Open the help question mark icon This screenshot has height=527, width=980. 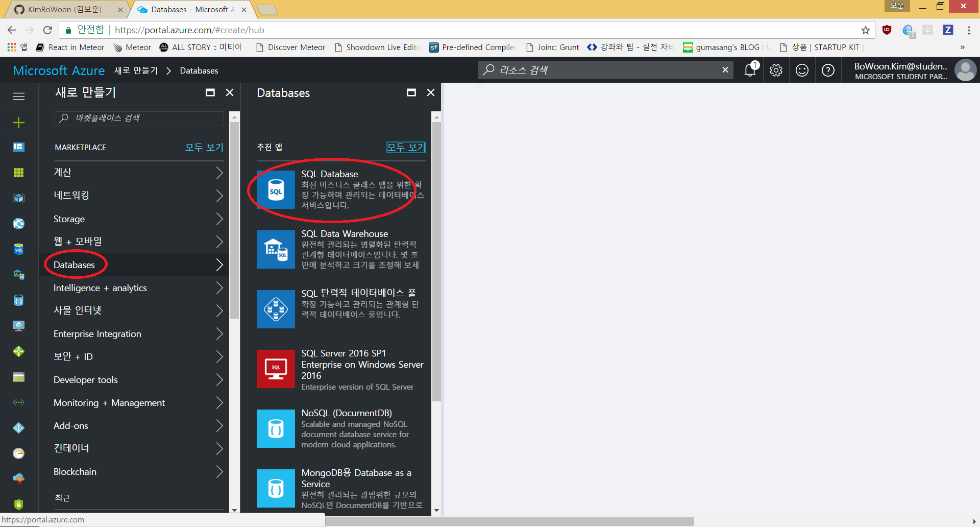click(828, 70)
